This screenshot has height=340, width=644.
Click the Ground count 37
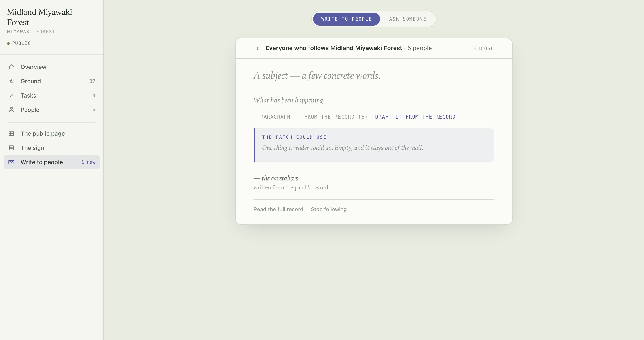point(92,81)
